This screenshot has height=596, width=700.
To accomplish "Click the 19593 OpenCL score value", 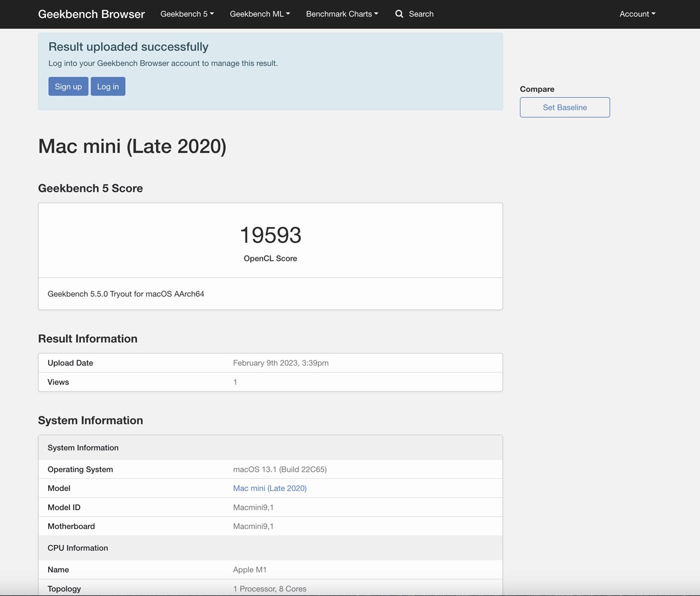I will click(271, 235).
